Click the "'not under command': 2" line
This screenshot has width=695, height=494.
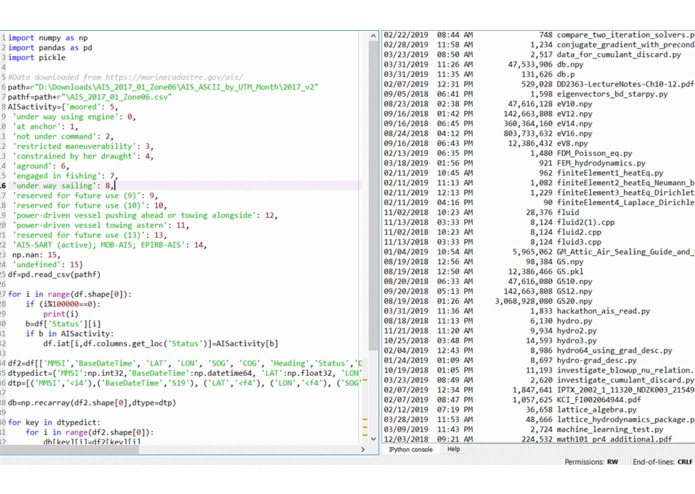click(x=63, y=136)
